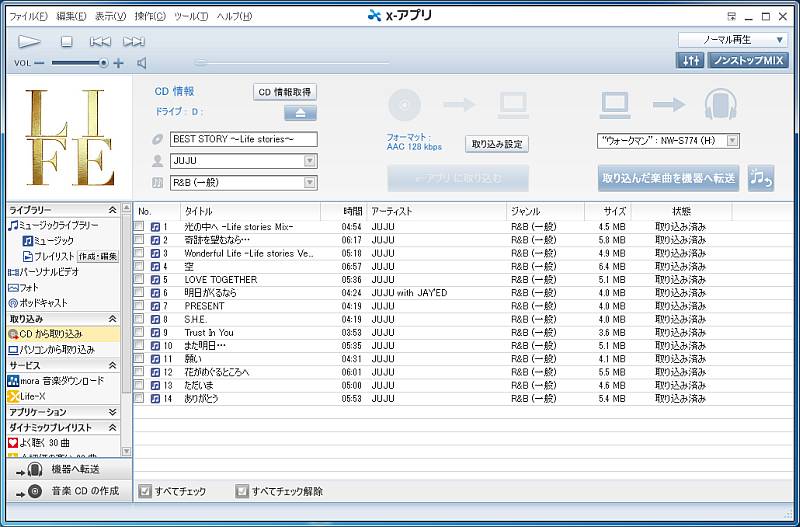Open the 表示 menu
Viewport: 800px width, 527px height.
[x=111, y=16]
